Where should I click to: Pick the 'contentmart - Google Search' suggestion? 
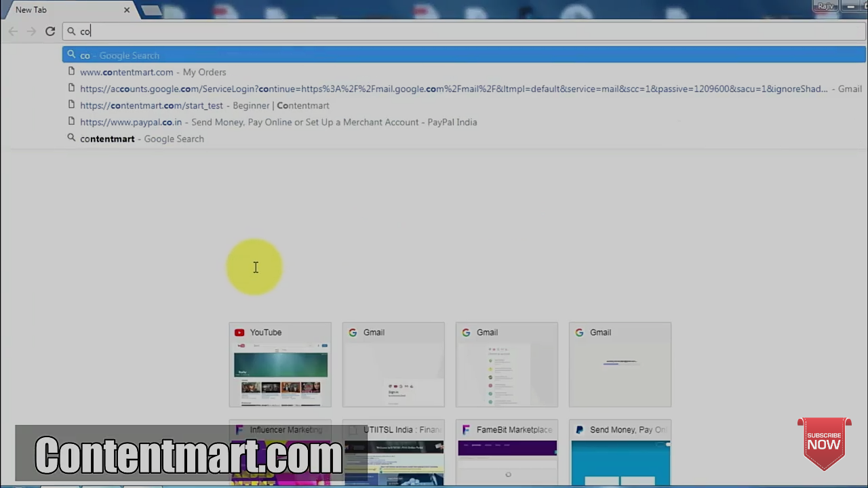click(x=464, y=138)
